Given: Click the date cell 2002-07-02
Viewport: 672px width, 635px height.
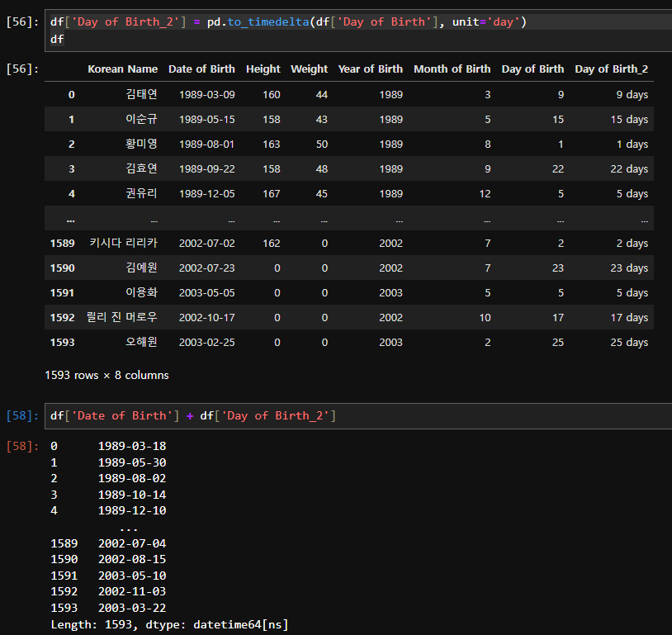Looking at the screenshot, I should coord(207,244).
